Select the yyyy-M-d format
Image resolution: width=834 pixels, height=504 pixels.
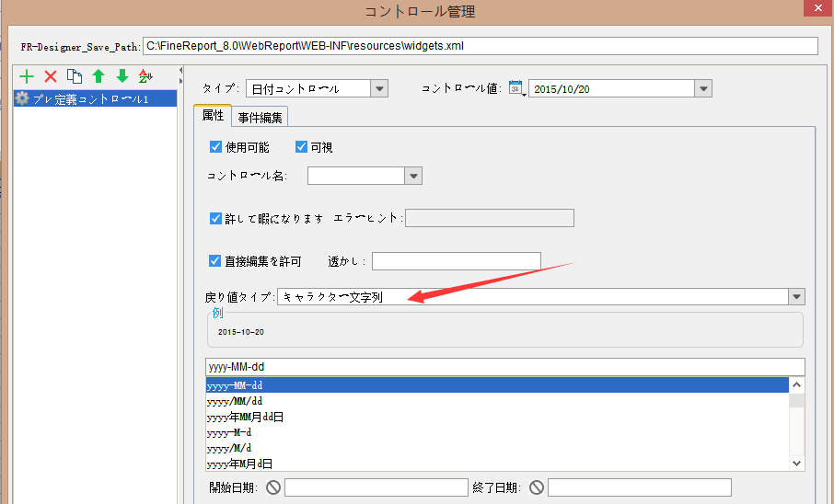497,432
